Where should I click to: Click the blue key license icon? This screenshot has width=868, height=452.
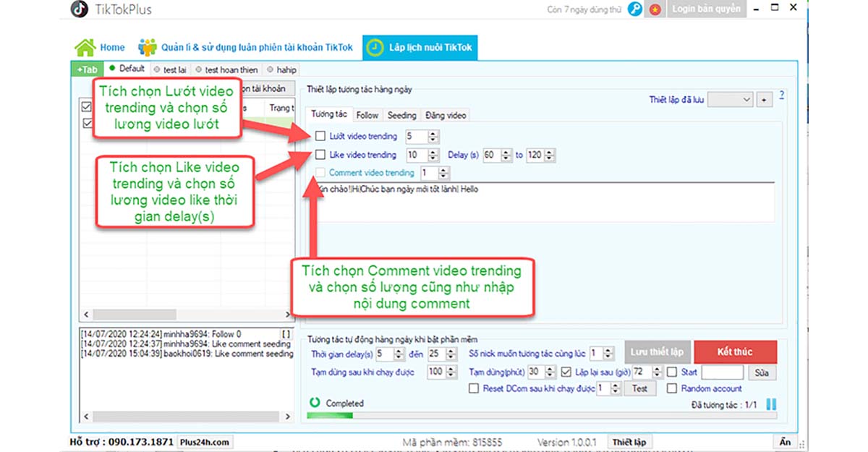(635, 9)
